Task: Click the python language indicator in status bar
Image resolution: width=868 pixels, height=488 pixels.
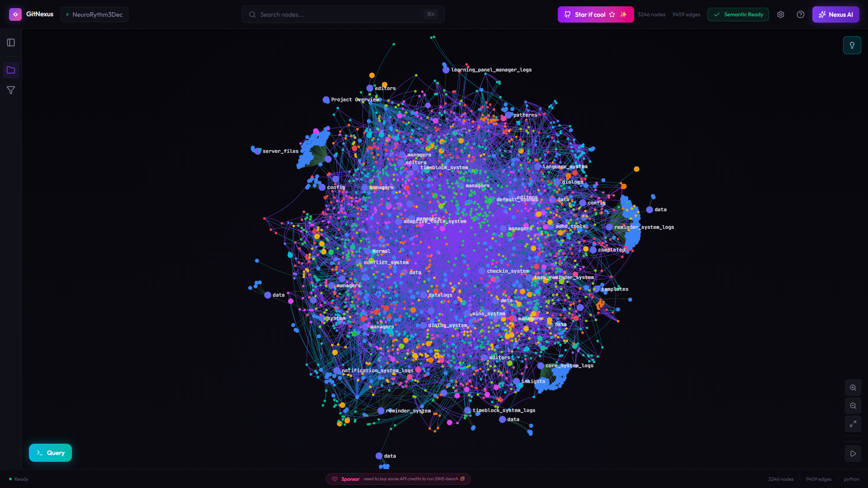Action: (x=851, y=479)
